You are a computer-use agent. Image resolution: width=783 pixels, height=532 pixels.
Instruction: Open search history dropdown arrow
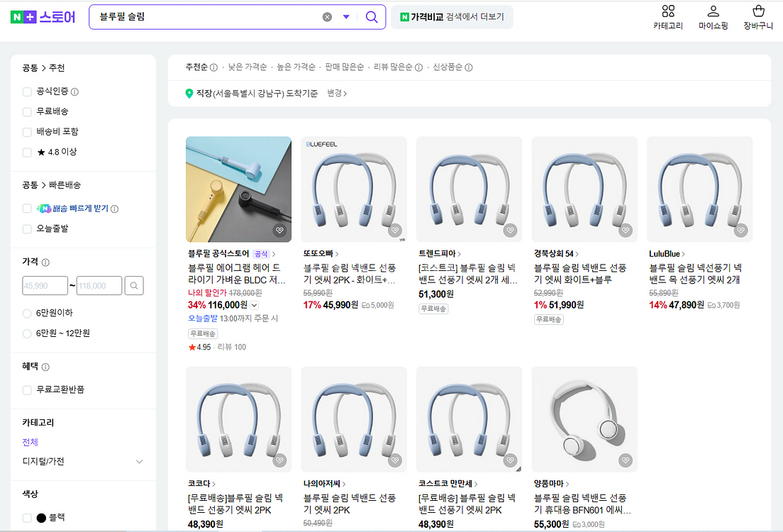(x=346, y=17)
